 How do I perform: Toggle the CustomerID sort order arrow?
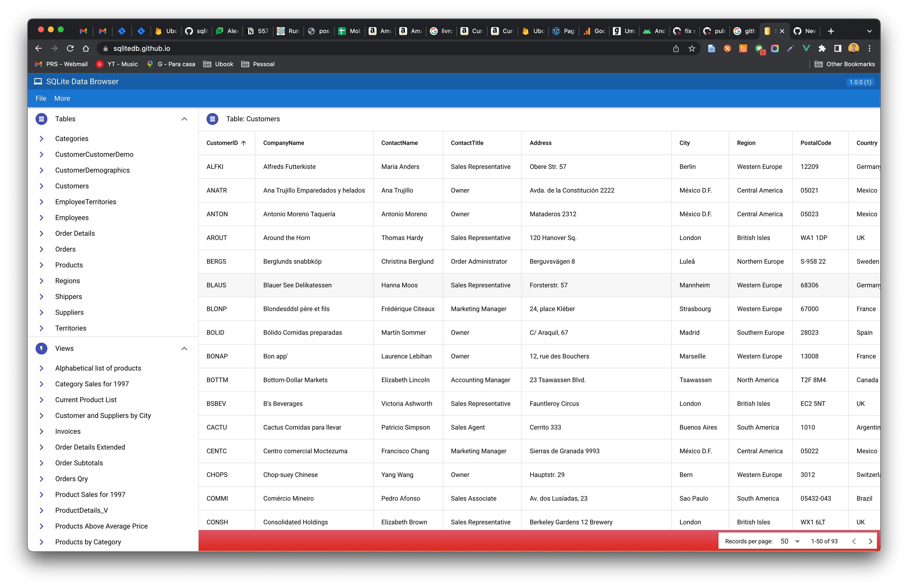(243, 143)
